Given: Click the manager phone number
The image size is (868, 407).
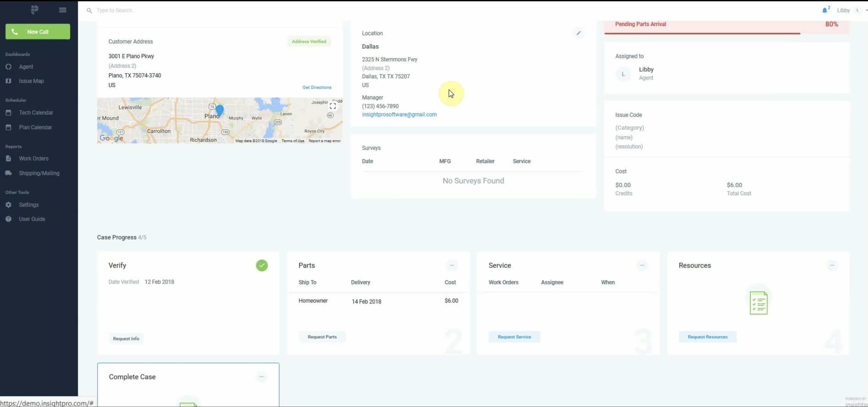Looking at the screenshot, I should tap(380, 106).
